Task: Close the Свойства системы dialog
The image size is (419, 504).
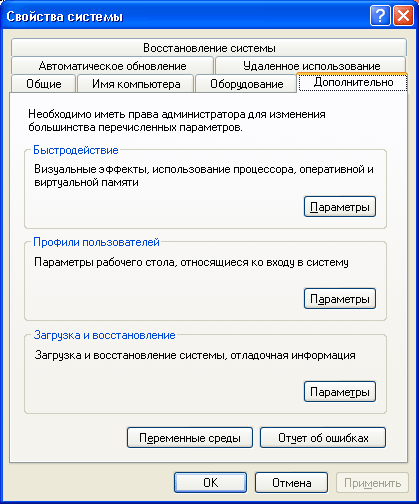Action: coord(403,16)
